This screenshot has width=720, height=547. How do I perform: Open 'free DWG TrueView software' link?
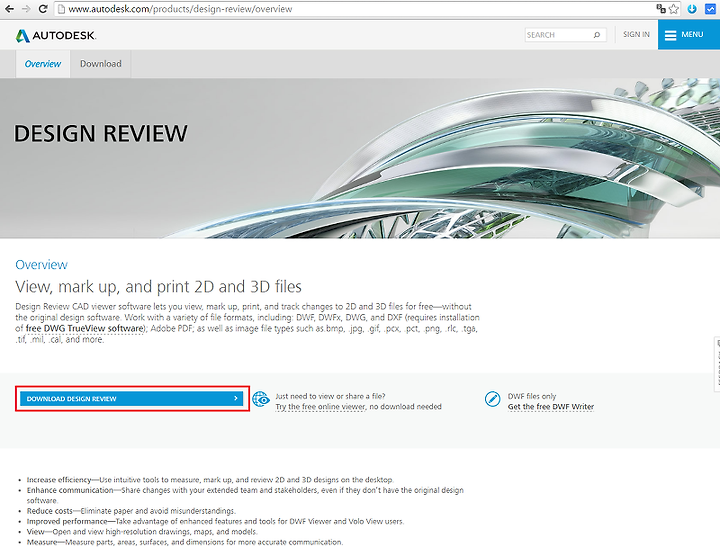tap(85, 328)
